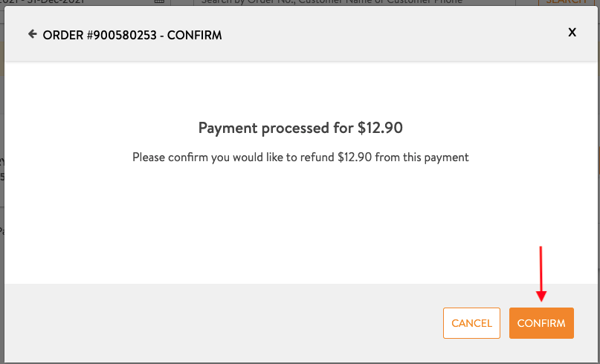Click the empty gray footer left of CANCEL

[223, 323]
